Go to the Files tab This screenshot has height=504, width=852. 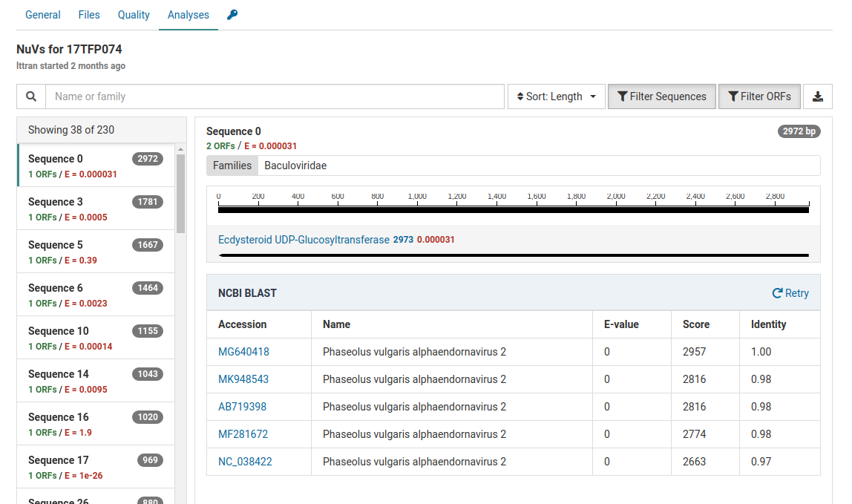(x=89, y=15)
